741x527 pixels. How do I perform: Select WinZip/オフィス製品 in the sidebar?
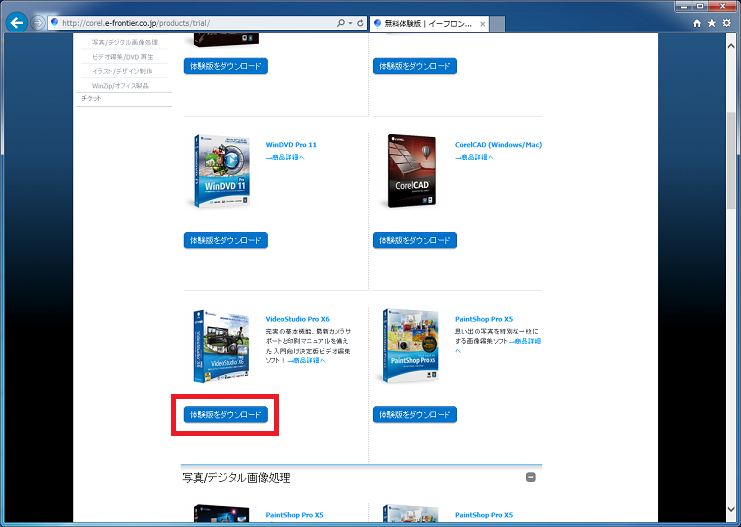pyautogui.click(x=120, y=86)
